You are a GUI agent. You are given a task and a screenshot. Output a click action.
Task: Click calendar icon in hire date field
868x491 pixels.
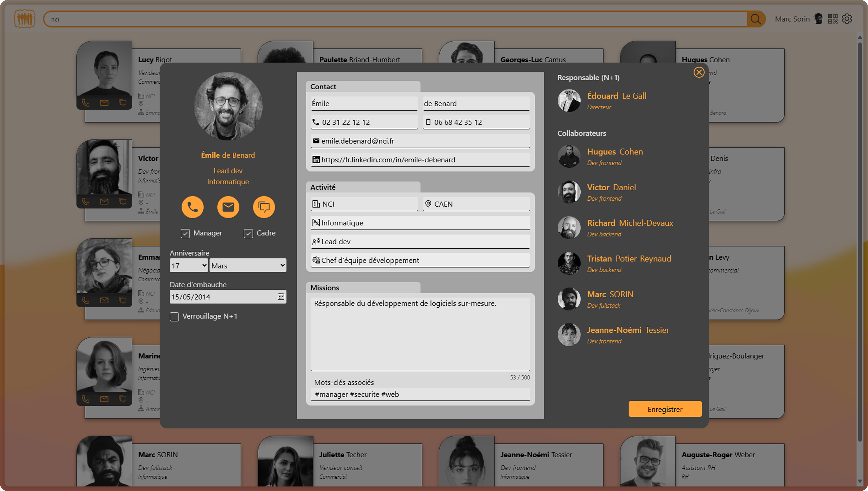(x=280, y=297)
